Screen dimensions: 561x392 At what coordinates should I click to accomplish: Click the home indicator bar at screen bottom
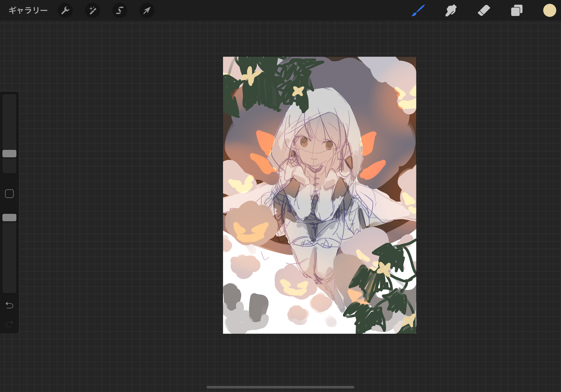[280, 387]
